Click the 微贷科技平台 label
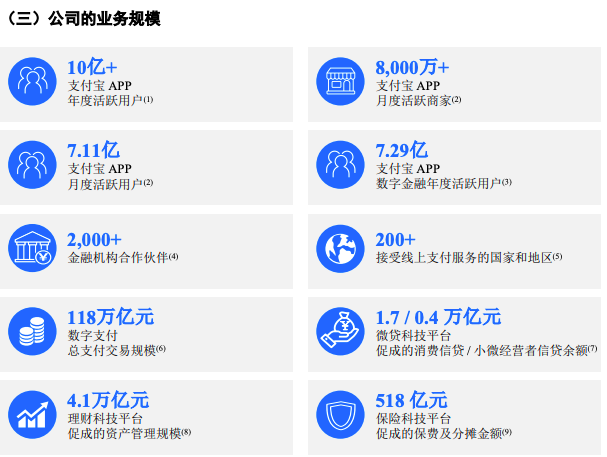Screen dimensions: 607x457 [x=413, y=335]
